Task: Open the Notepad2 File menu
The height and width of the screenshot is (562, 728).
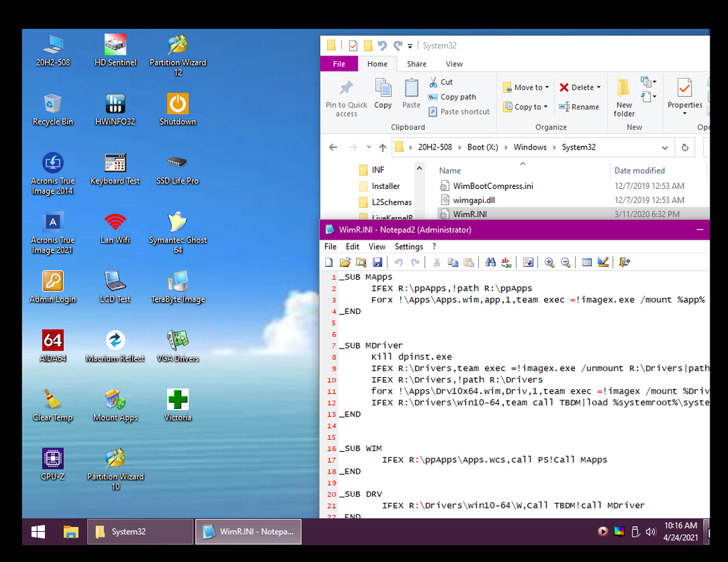Action: [331, 247]
